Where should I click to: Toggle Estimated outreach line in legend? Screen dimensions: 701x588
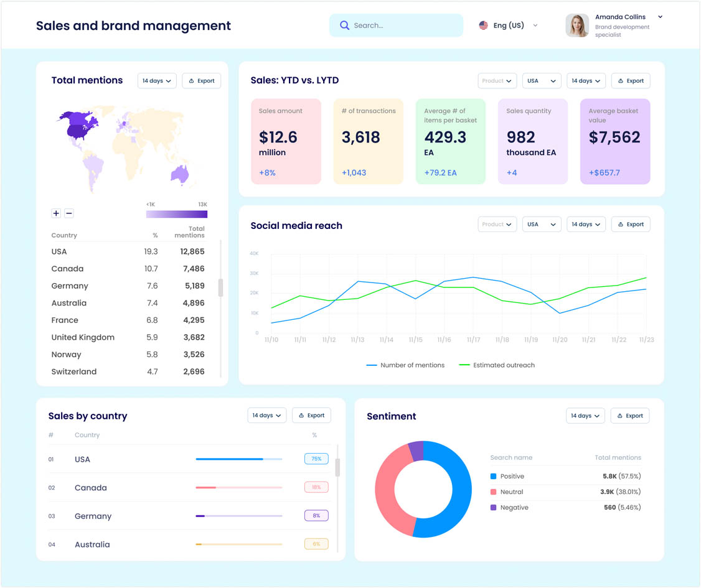coord(496,365)
